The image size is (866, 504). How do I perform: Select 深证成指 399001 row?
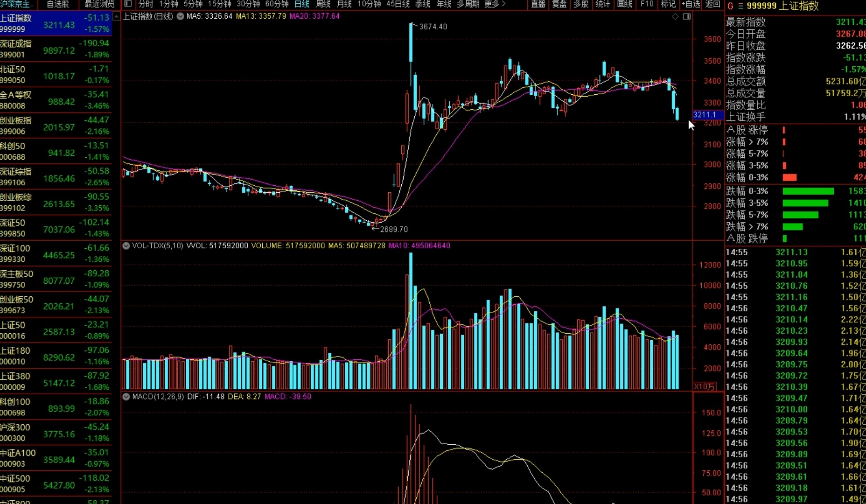click(x=56, y=49)
